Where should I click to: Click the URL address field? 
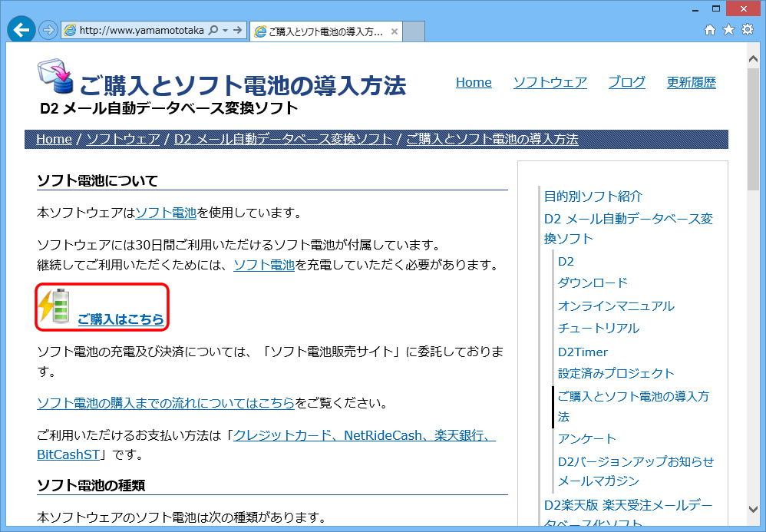click(x=141, y=31)
